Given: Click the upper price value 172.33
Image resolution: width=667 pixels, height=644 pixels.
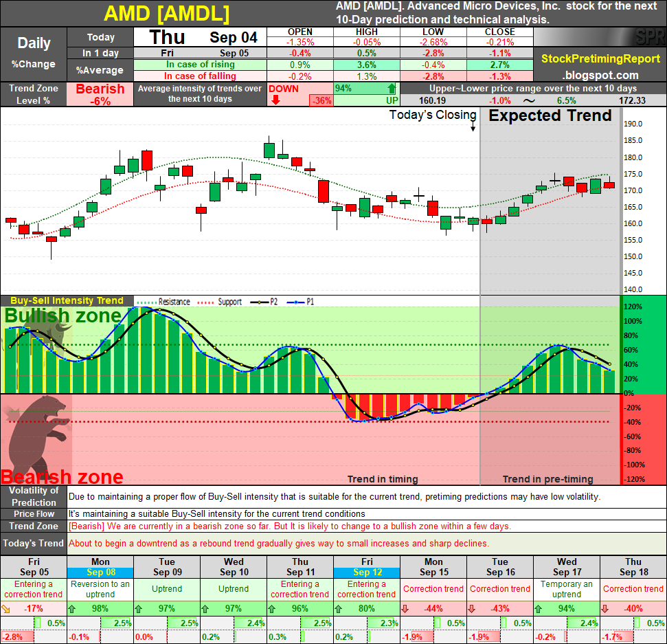Looking at the screenshot, I should click(x=632, y=100).
